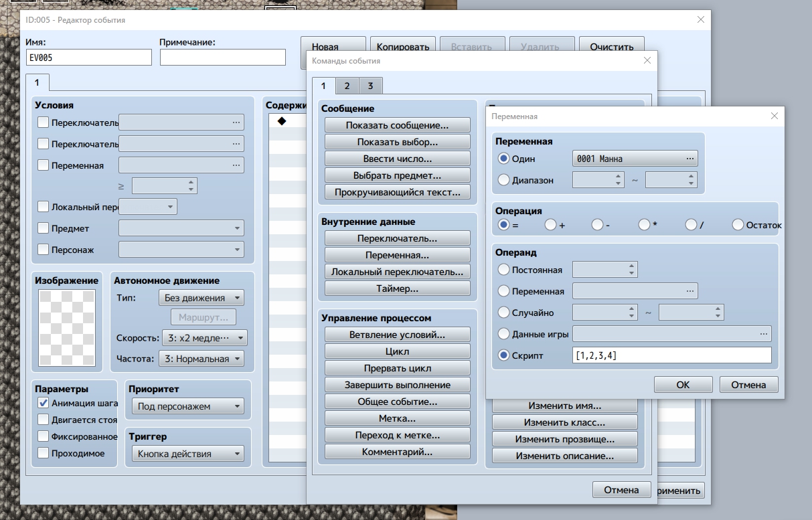Switch to tab 3 in event commands

(370, 86)
